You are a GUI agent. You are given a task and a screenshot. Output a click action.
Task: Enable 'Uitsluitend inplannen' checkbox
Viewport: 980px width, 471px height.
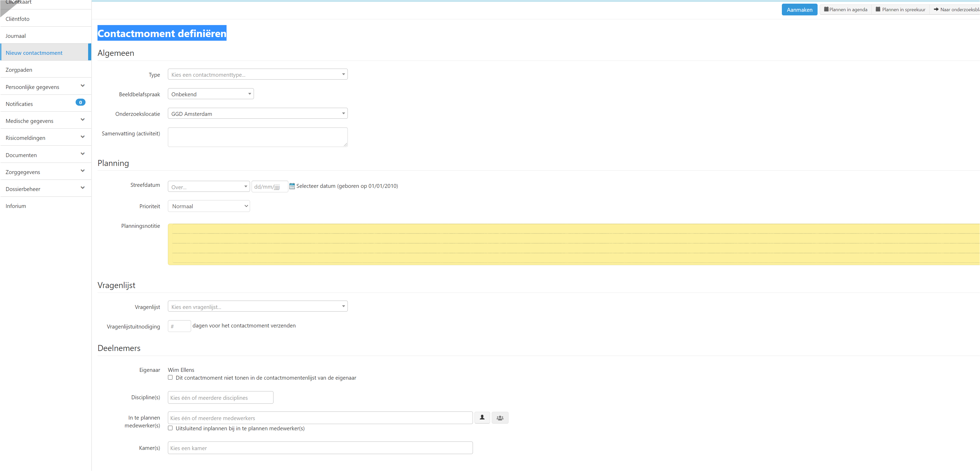point(171,428)
